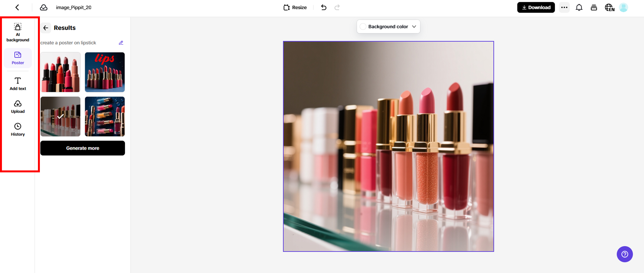Click the cloud save status icon
Viewport: 644px width, 273px height.
click(43, 7)
